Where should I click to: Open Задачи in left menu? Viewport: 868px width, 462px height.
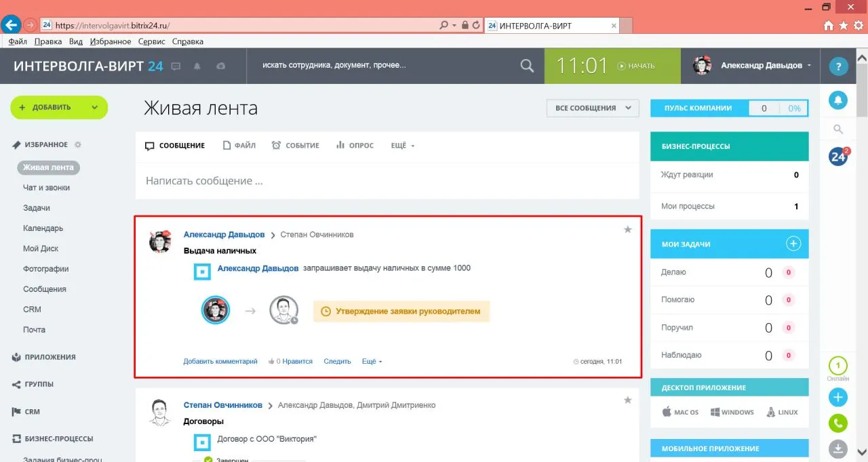point(37,208)
